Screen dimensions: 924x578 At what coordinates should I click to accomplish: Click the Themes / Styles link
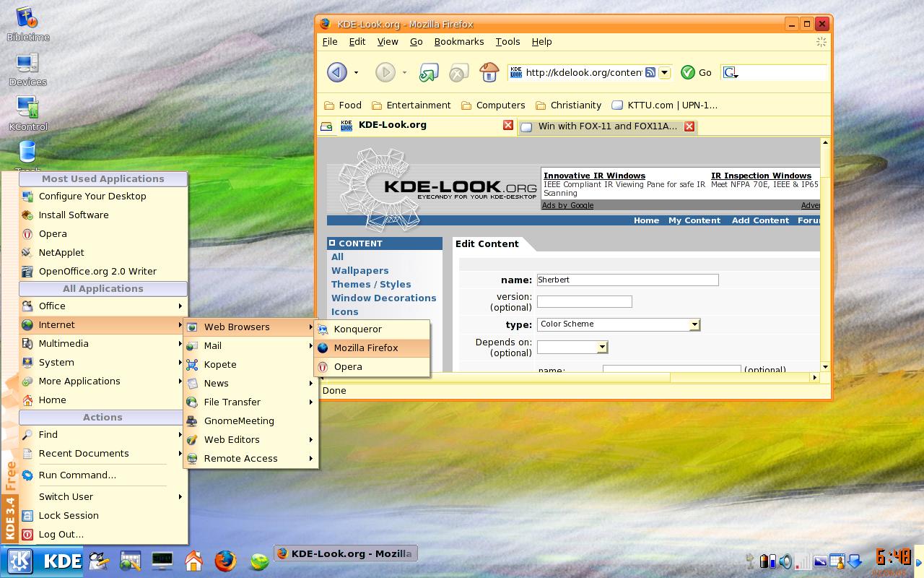(371, 284)
